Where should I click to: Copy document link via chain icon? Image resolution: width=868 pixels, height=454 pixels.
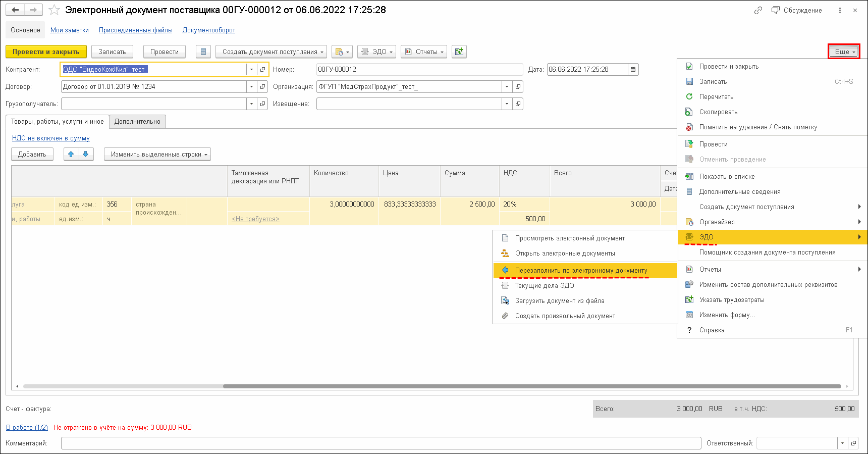pyautogui.click(x=758, y=10)
